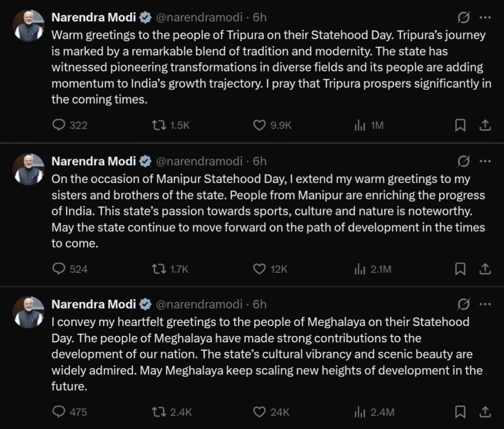
Task: Click @narendramodi handle on the Manipur tweet
Action: [199, 161]
